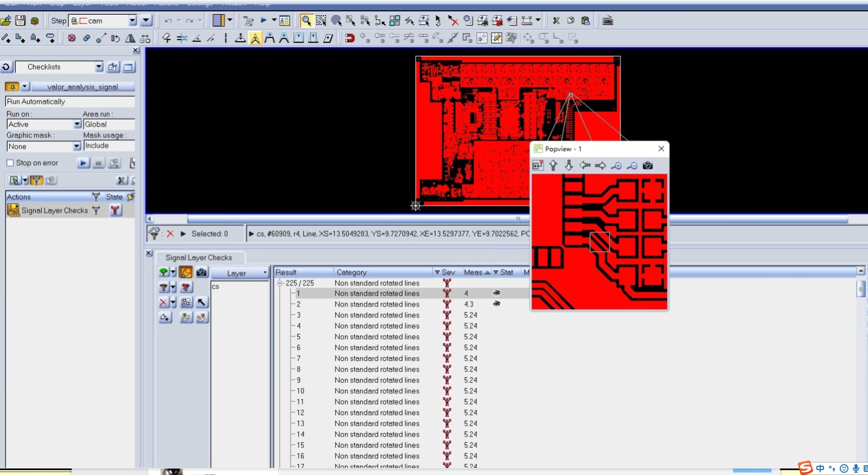
Task: Click the Popview camera snapshot icon
Action: tap(647, 165)
